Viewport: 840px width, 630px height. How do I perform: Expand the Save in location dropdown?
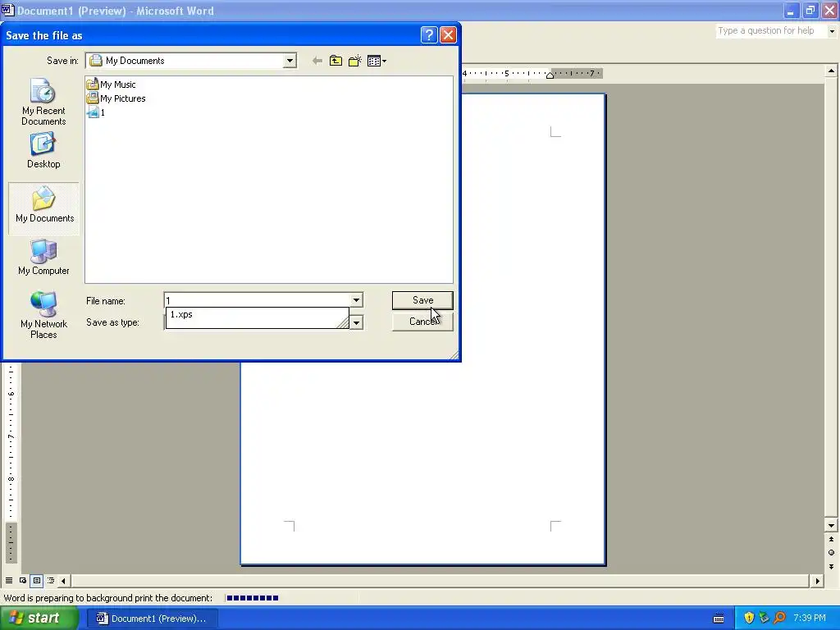click(290, 61)
